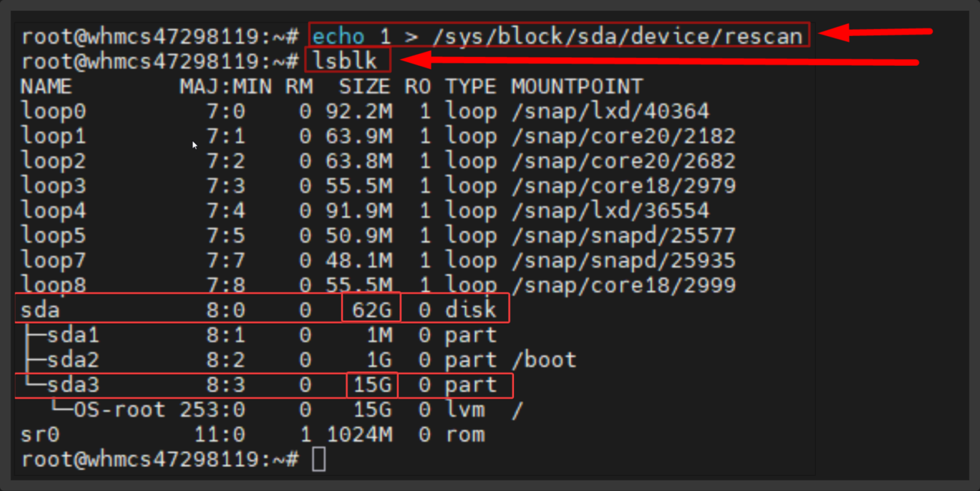
Task: Click the sr0 device name
Action: pyautogui.click(x=40, y=435)
